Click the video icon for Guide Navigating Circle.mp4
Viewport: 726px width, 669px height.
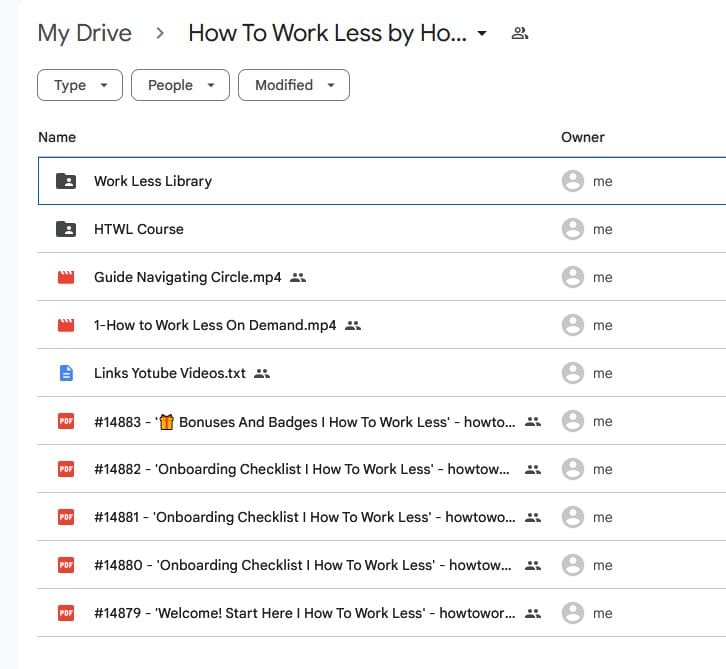point(66,277)
